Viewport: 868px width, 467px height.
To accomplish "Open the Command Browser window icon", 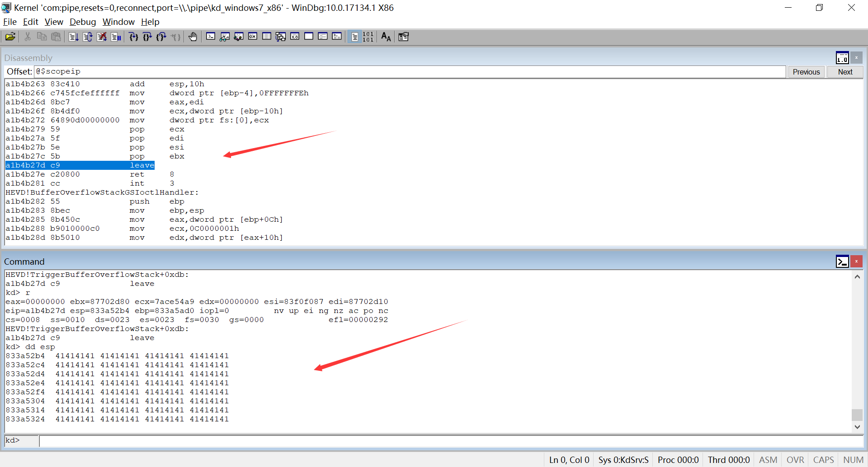I will 337,37.
